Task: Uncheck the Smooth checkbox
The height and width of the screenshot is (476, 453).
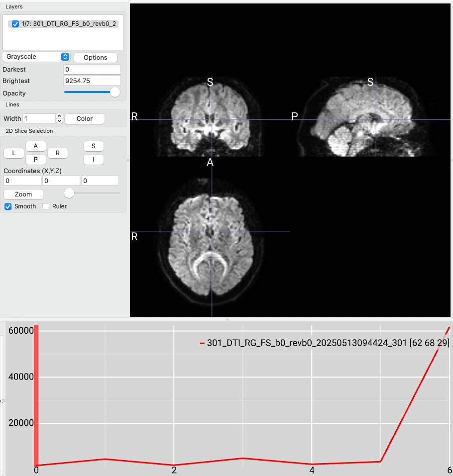Action: [8, 206]
